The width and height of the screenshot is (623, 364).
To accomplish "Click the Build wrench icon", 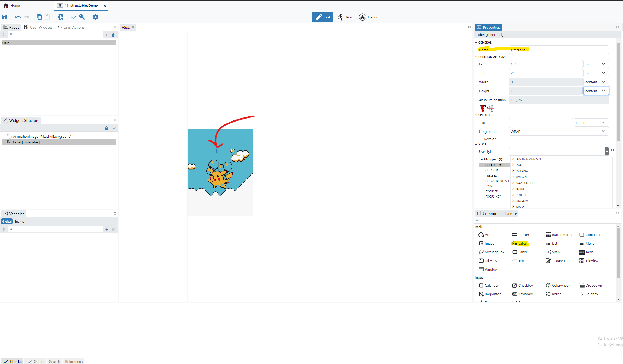I will 82,17.
